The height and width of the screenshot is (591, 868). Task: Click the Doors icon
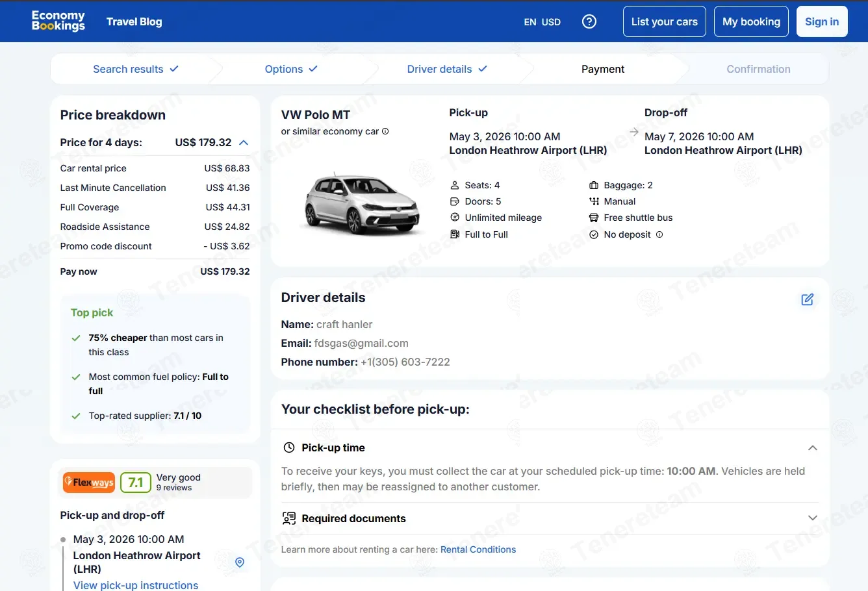click(455, 201)
